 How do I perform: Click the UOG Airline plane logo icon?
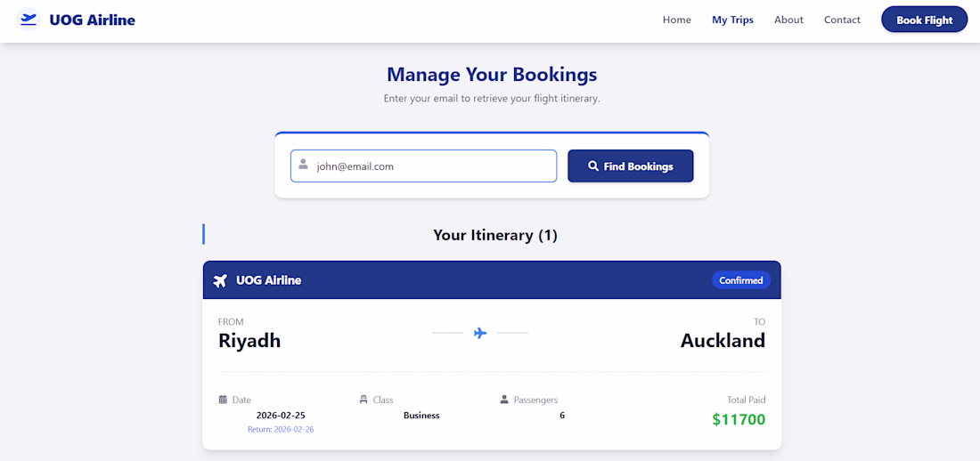pyautogui.click(x=29, y=20)
